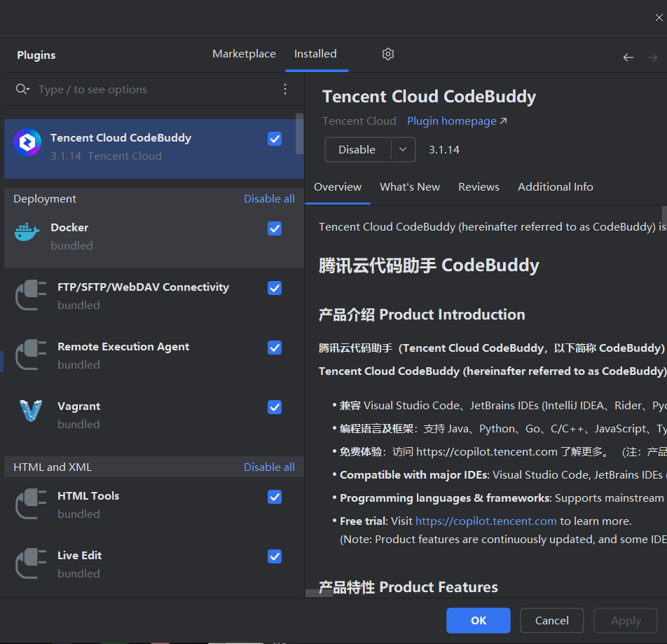Click the FTP/SFTP/WebDAV Connectivity plug icon
Image resolution: width=667 pixels, height=644 pixels.
pyautogui.click(x=31, y=295)
